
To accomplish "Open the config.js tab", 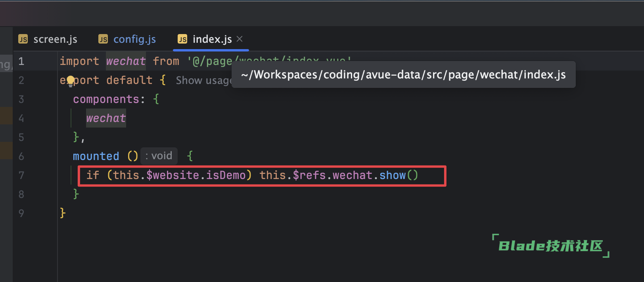I will 134,39.
